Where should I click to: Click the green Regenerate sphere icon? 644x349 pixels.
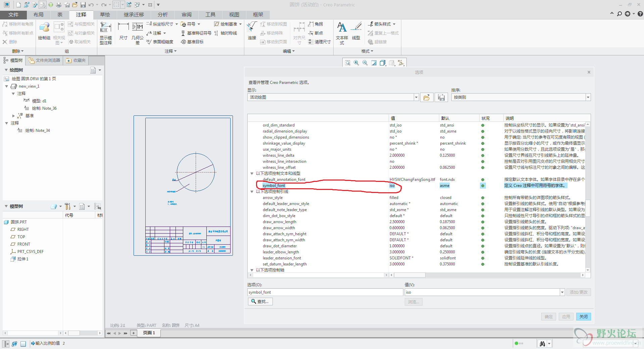[50, 5]
